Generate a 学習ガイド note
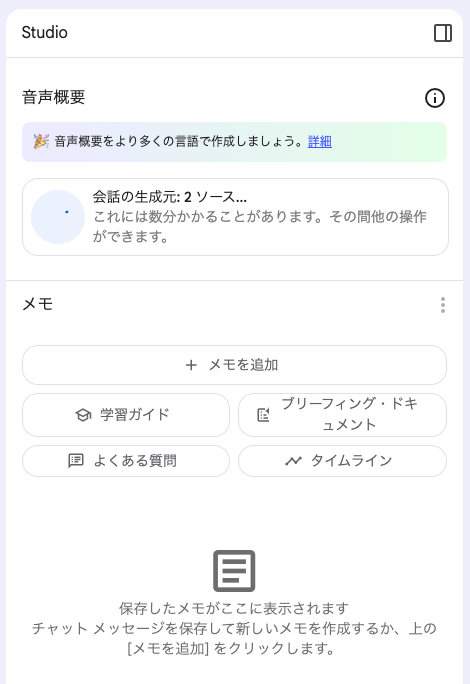The image size is (470, 684). coord(126,415)
